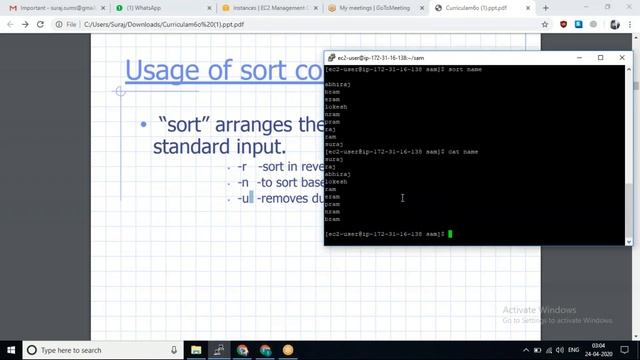Go back in browser history
The width and height of the screenshot is (640, 360).
10,24
